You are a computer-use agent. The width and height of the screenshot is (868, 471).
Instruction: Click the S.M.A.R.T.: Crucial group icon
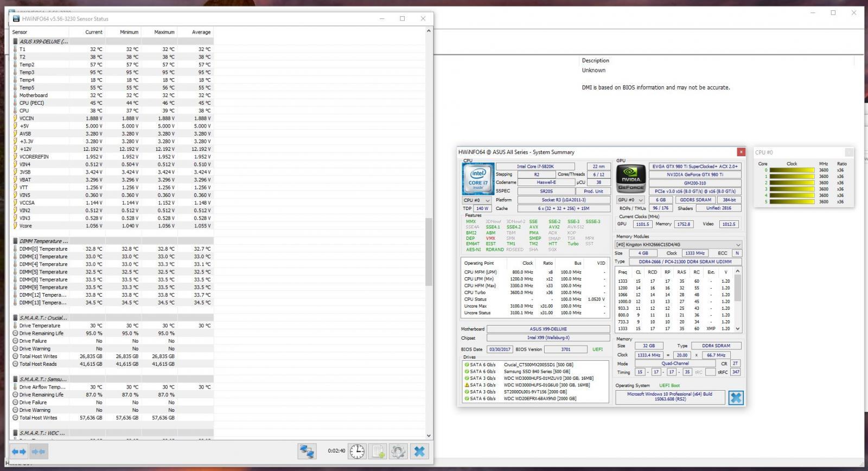[15, 317]
